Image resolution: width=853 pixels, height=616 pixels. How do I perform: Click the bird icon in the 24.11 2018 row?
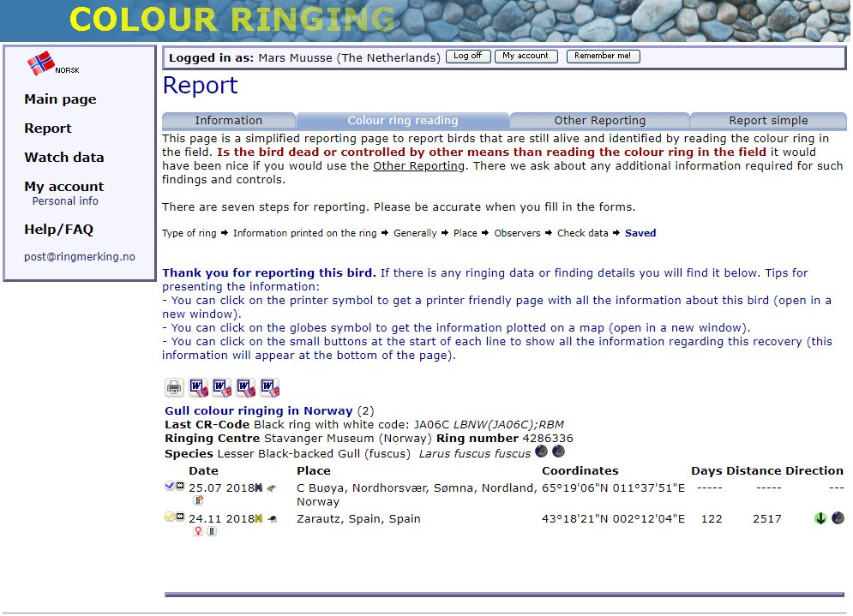pyautogui.click(x=273, y=519)
